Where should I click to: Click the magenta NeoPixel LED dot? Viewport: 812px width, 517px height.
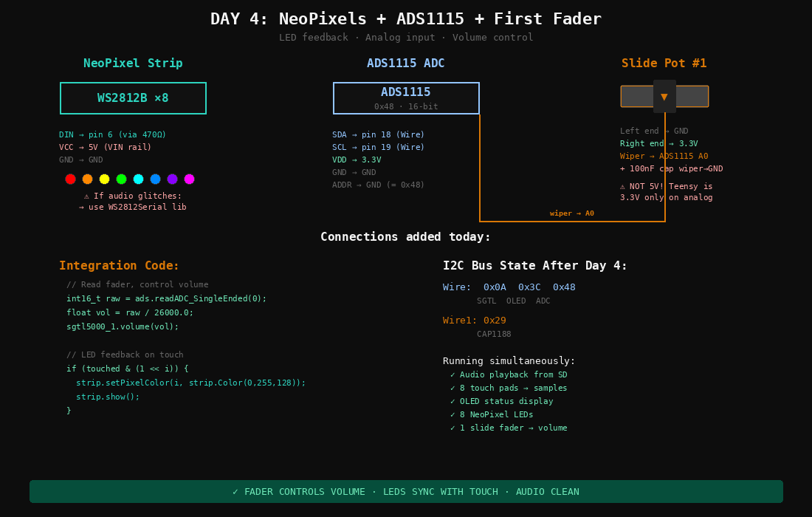(x=190, y=179)
